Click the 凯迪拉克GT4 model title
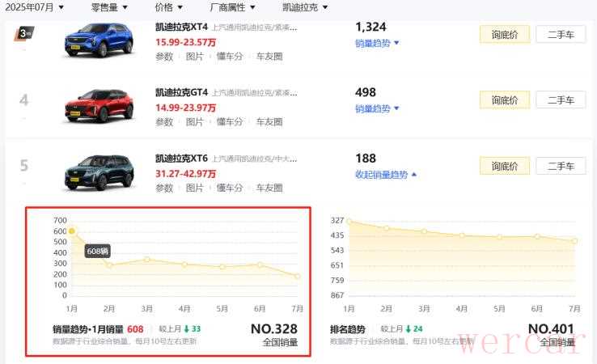 (x=181, y=92)
